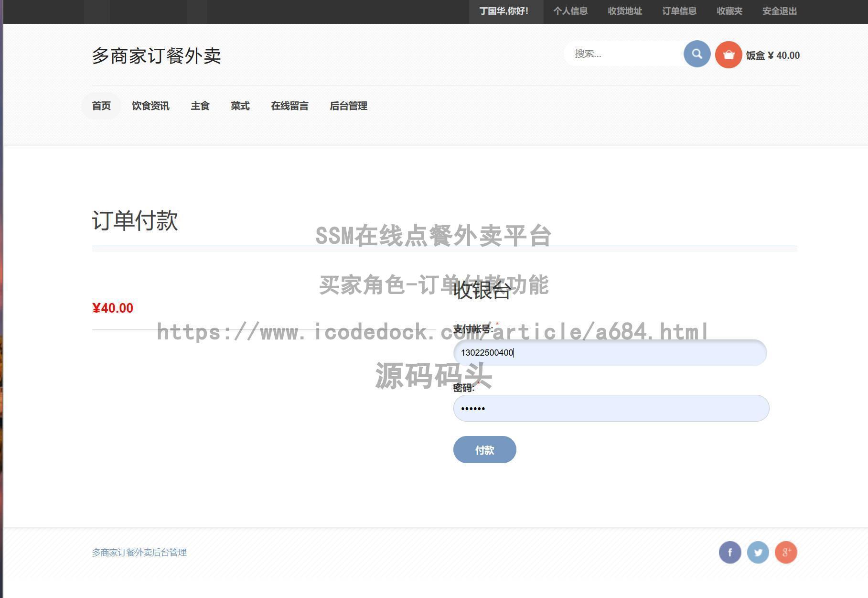Go to 首页 in navigation menu
868x598 pixels.
[x=101, y=106]
